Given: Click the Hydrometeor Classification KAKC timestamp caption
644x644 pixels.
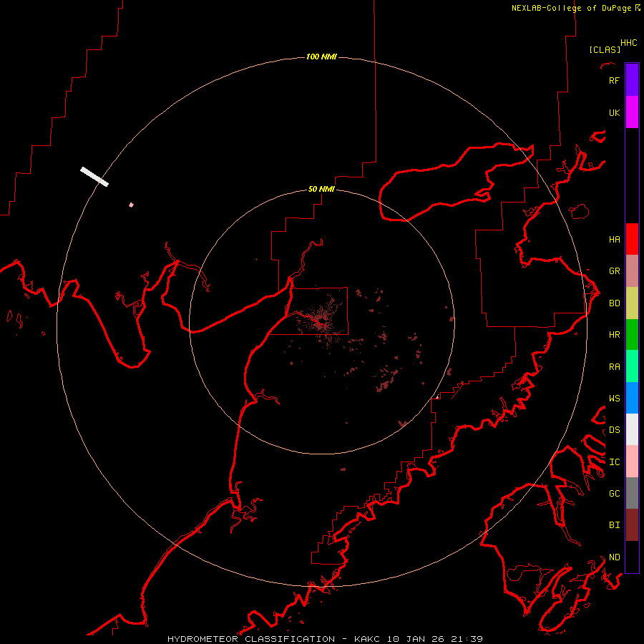Looking at the screenshot, I should (x=325, y=639).
